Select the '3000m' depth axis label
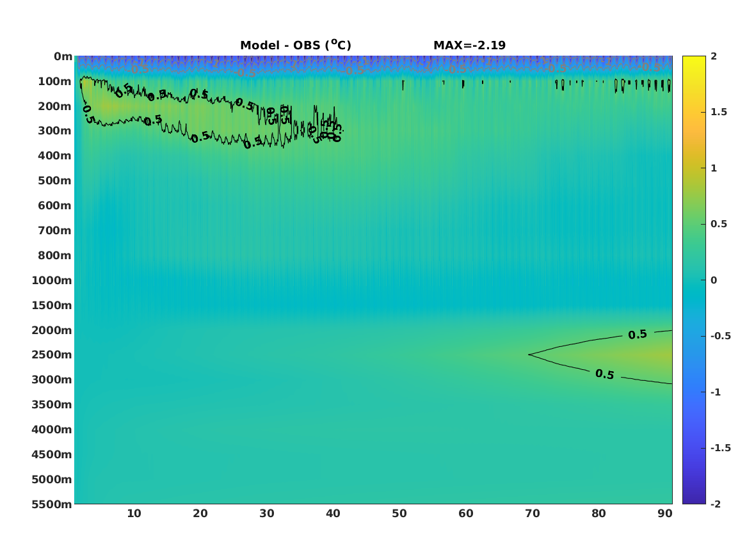This screenshot has height=560, width=747. pyautogui.click(x=52, y=380)
